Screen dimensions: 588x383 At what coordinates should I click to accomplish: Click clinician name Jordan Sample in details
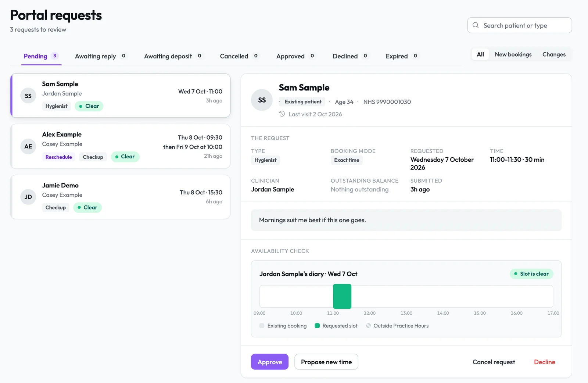click(273, 189)
